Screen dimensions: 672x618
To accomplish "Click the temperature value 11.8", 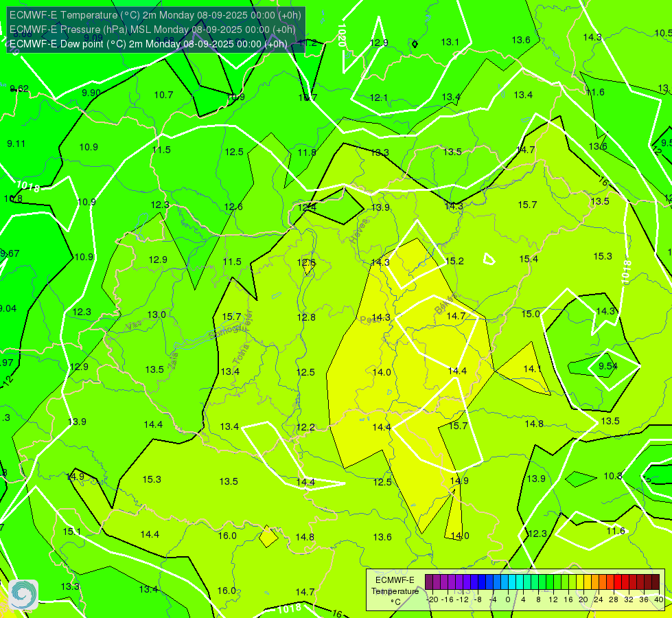I will pos(307,152).
